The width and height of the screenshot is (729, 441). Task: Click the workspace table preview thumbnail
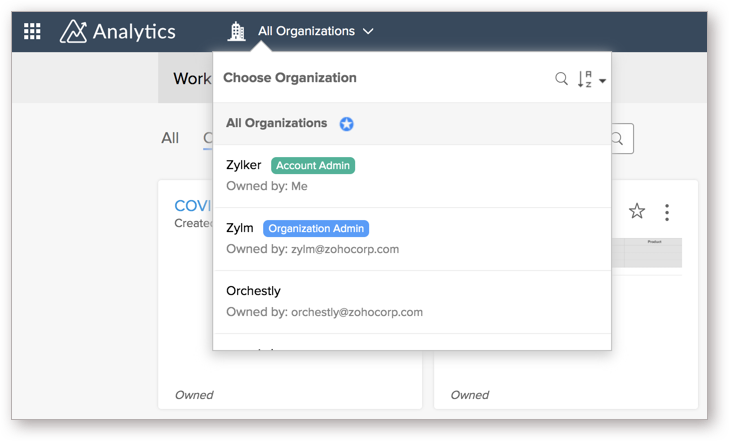[647, 253]
